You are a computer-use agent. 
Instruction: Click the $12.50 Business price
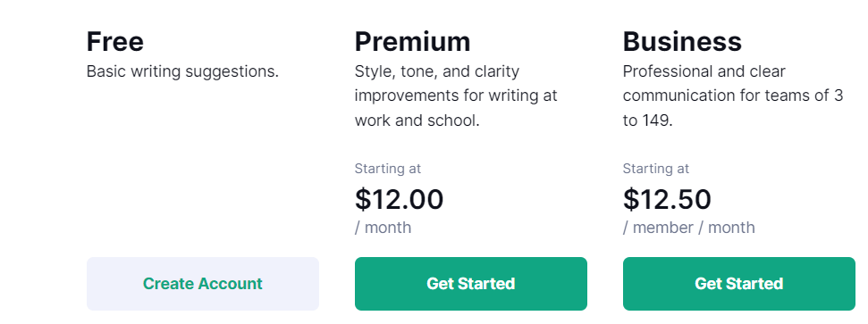[x=667, y=199]
